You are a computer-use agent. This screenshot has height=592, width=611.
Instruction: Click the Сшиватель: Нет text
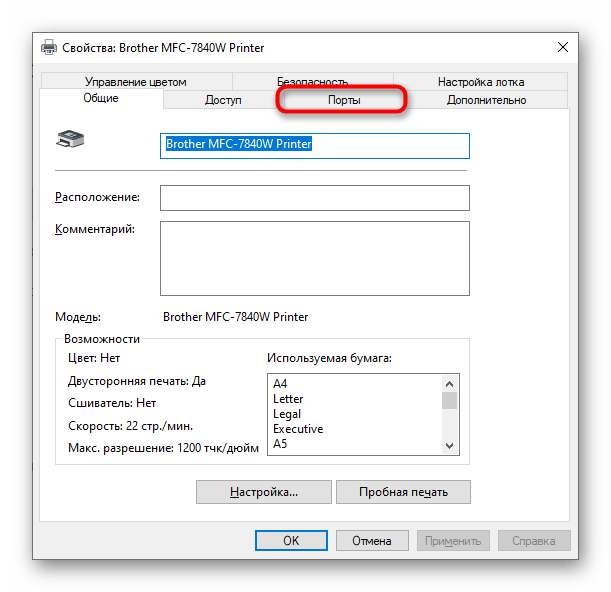point(112,403)
